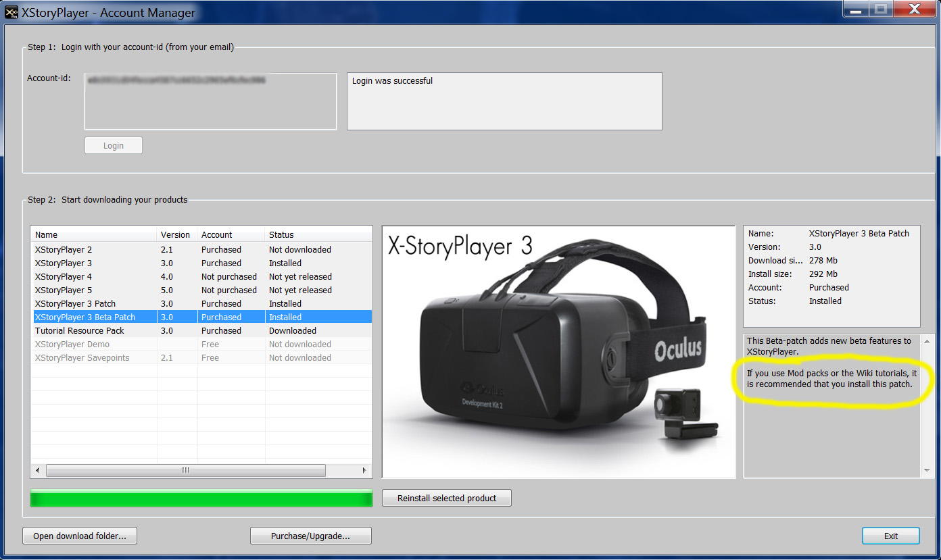Sort products by Account column header
Image resolution: width=941 pixels, height=560 pixels.
231,234
